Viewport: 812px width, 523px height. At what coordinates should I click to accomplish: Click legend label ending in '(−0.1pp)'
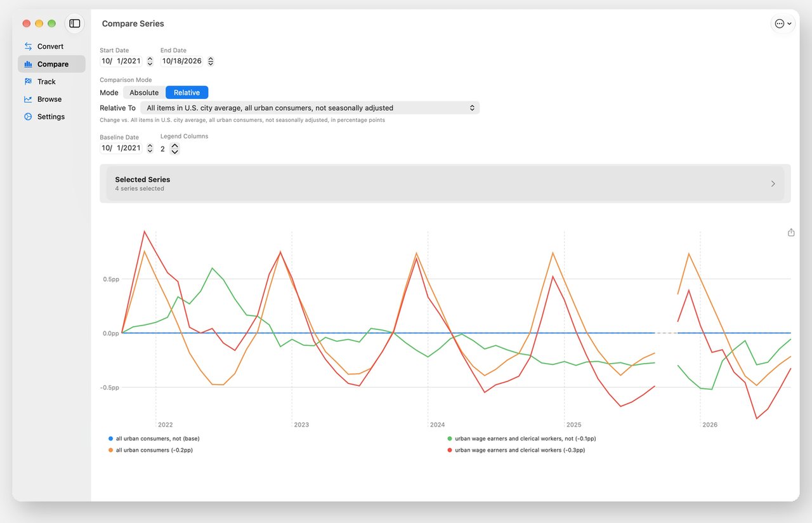(525, 439)
